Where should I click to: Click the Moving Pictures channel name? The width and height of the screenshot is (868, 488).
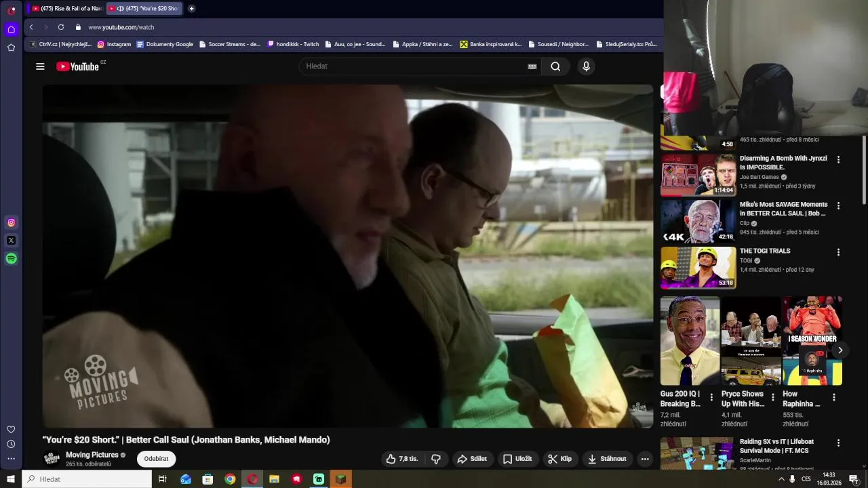[92, 455]
